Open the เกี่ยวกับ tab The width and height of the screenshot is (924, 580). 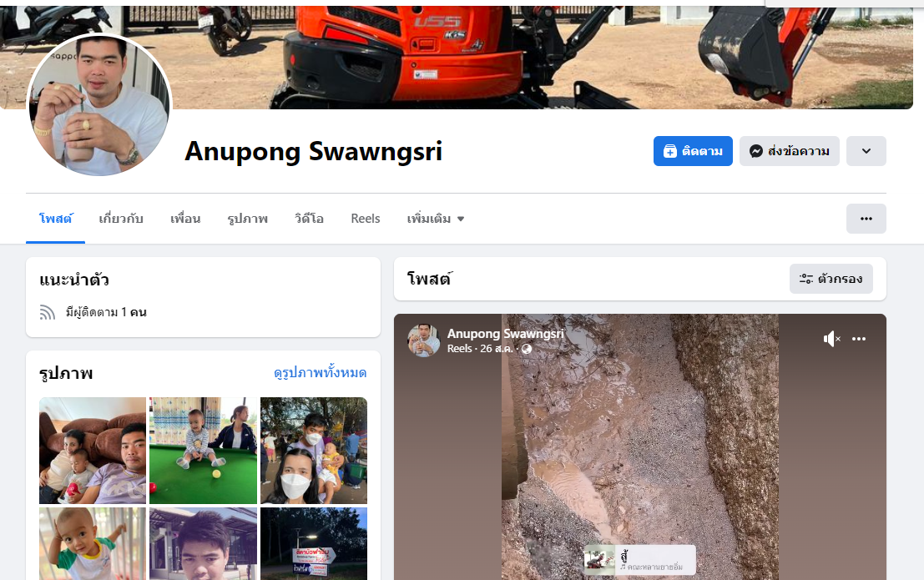121,219
